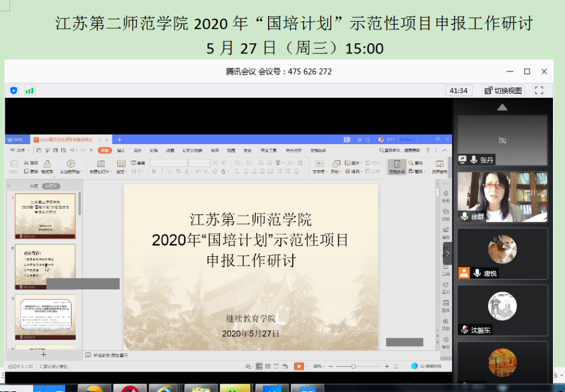Click the zoom slider in the status bar

point(353,366)
